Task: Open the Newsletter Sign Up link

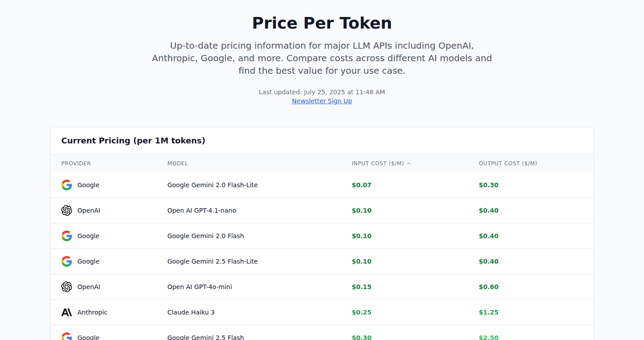Action: (x=322, y=101)
